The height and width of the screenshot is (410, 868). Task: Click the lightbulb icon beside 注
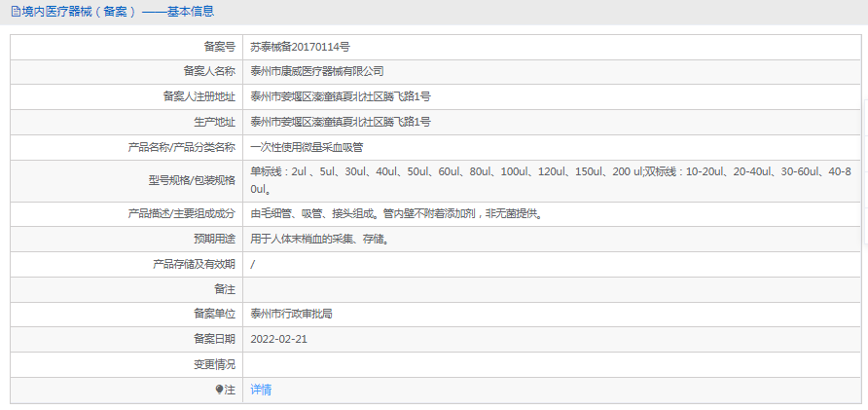pos(219,391)
